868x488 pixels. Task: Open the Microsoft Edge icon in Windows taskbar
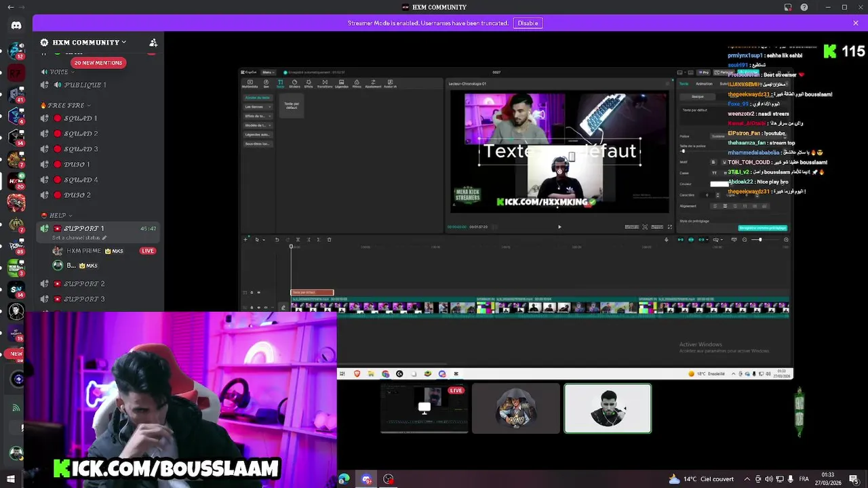click(x=344, y=479)
